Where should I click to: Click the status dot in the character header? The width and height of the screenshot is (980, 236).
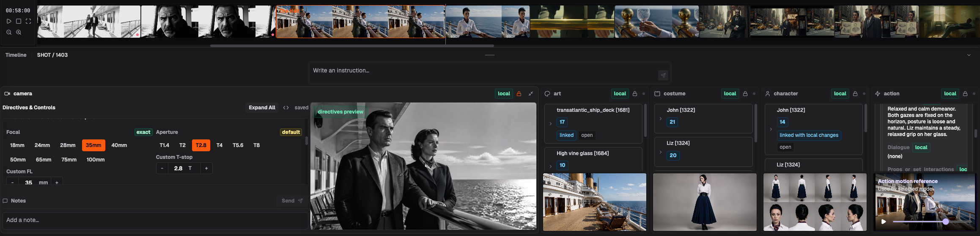click(x=864, y=94)
